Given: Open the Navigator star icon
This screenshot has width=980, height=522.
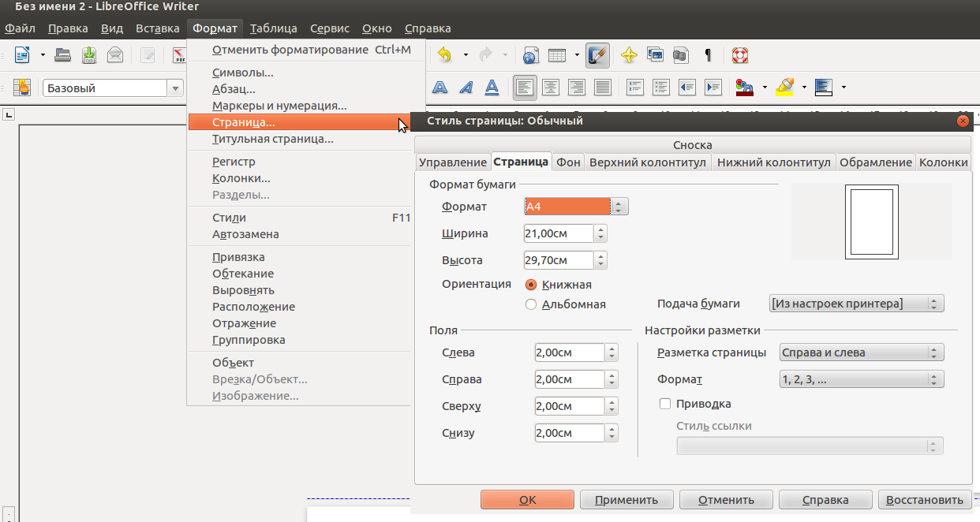Looking at the screenshot, I should pos(629,55).
